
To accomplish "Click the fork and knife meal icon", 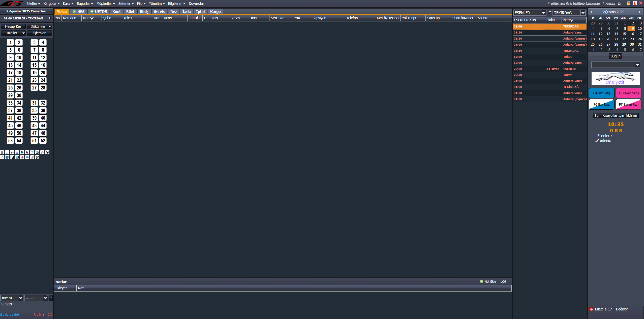I will pyautogui.click(x=12, y=157).
